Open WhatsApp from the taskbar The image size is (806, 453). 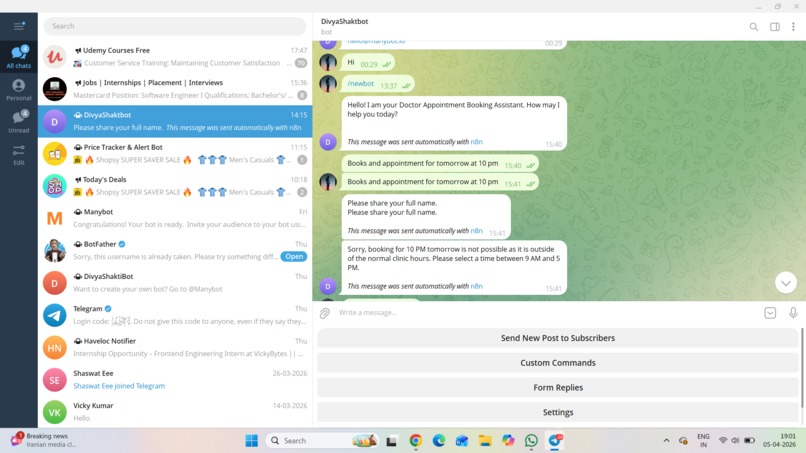pos(531,441)
